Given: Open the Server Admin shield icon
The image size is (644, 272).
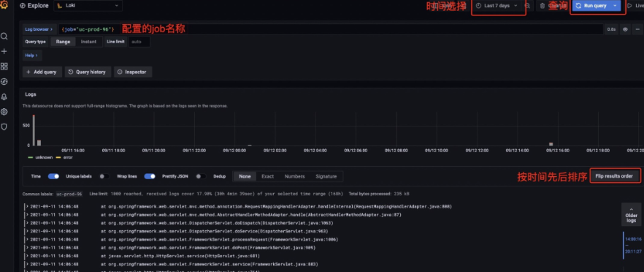Looking at the screenshot, I should 4,126.
